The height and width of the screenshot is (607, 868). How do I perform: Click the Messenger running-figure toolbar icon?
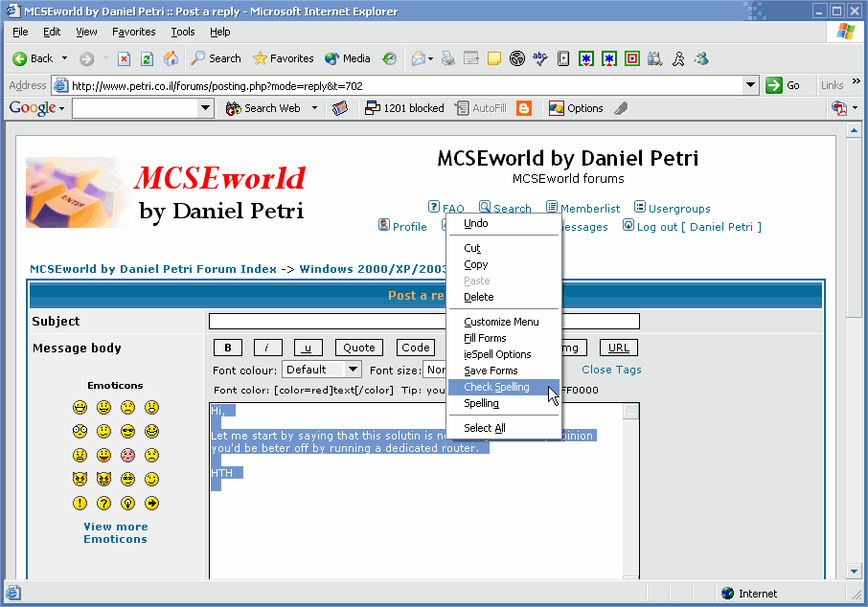pos(678,58)
